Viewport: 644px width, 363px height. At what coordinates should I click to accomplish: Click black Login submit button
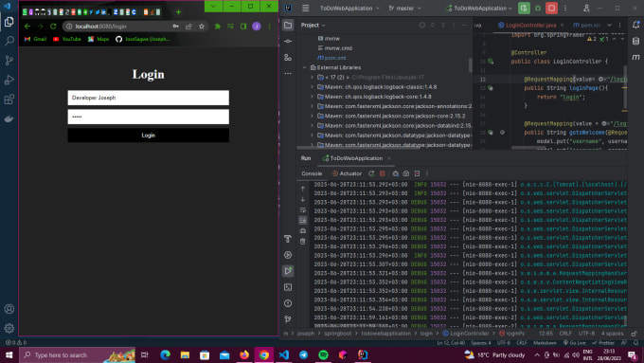tap(149, 136)
